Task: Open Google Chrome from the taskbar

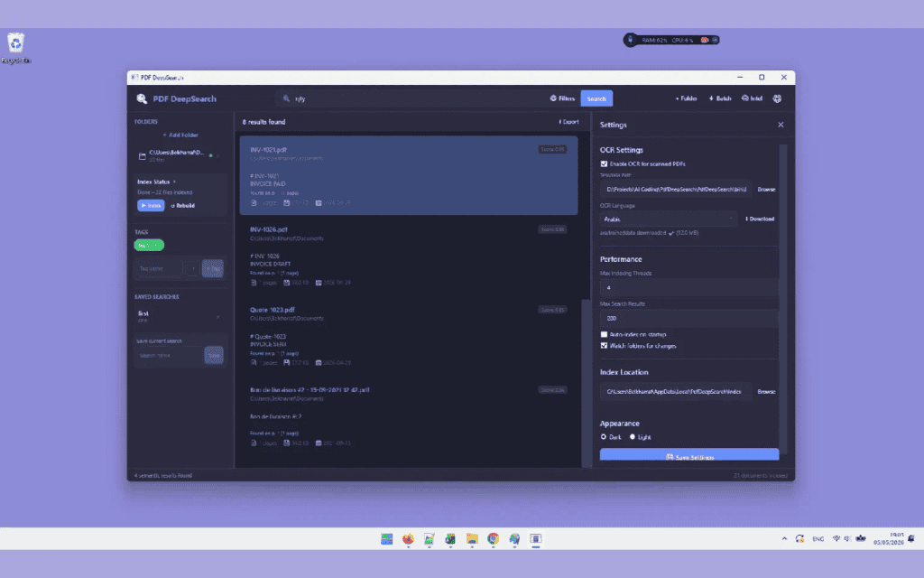Action: pos(494,538)
